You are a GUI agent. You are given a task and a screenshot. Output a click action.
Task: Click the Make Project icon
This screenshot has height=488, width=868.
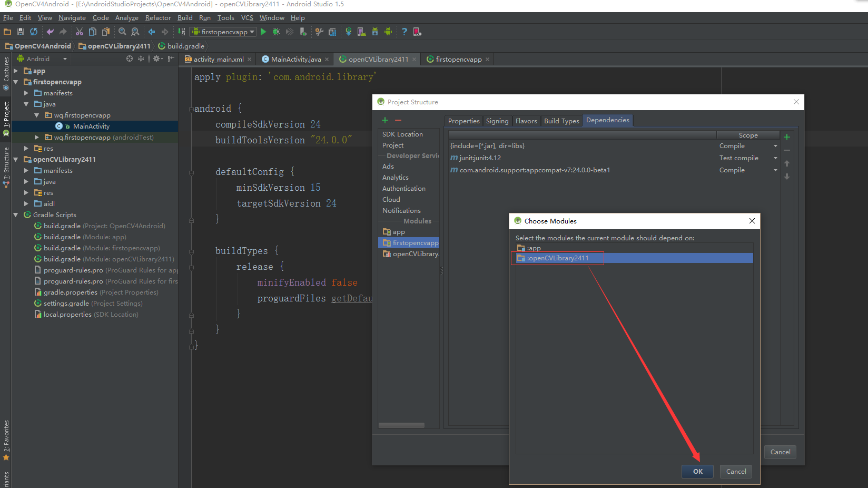(182, 32)
